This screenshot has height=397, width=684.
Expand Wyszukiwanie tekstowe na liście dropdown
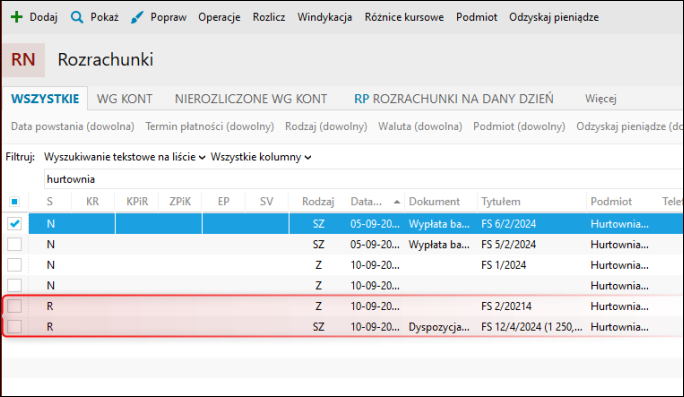pos(124,157)
